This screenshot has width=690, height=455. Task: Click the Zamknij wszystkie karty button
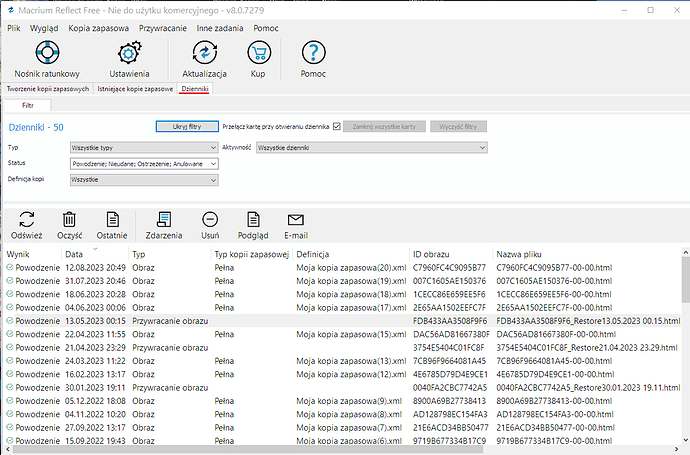[x=384, y=126]
